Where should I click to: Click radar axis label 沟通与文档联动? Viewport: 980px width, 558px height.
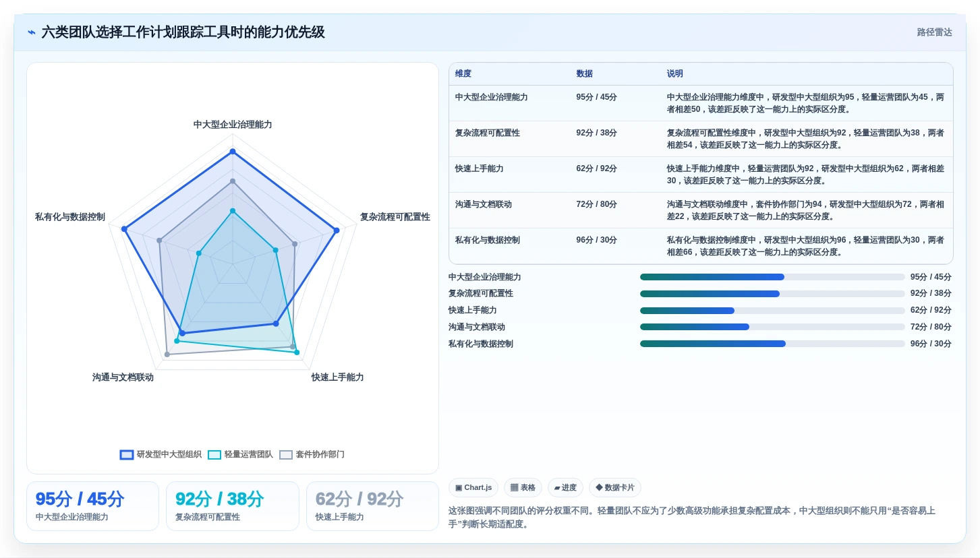tap(123, 377)
